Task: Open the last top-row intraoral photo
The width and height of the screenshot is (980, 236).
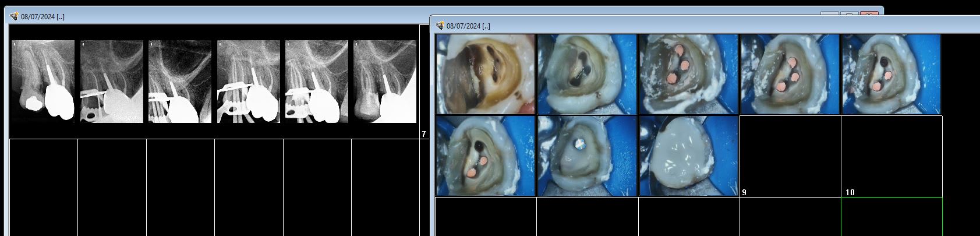Action: click(x=891, y=74)
